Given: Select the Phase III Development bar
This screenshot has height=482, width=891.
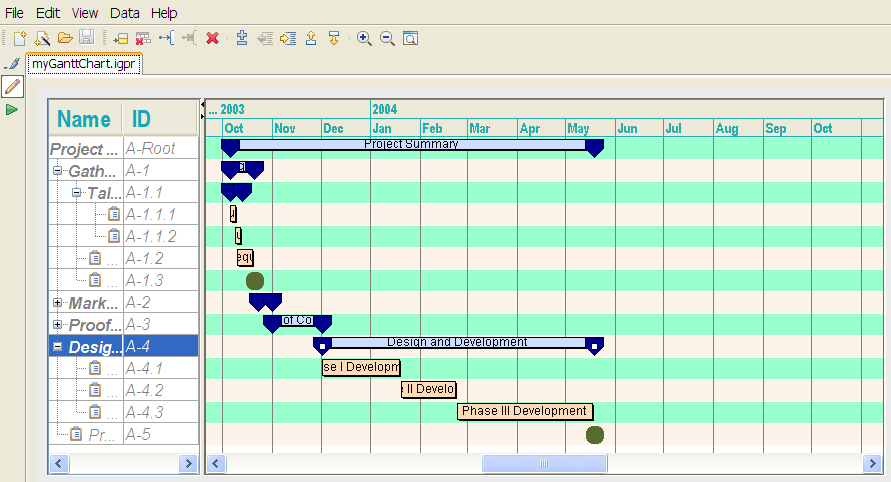Looking at the screenshot, I should coord(525,411).
